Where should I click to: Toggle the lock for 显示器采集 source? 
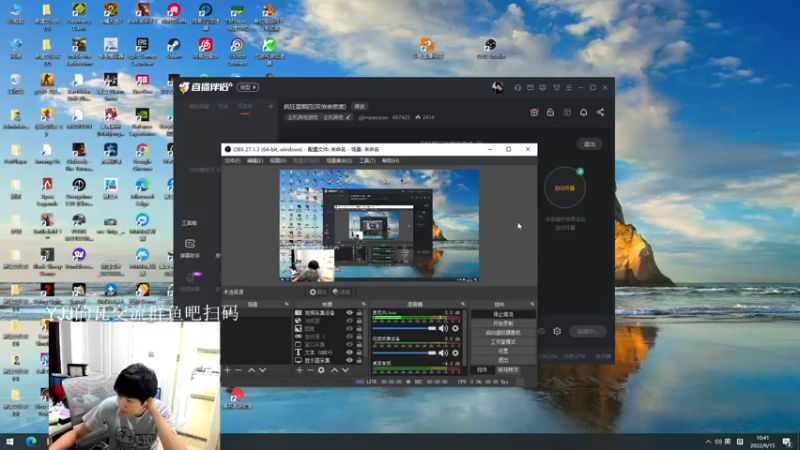359,360
